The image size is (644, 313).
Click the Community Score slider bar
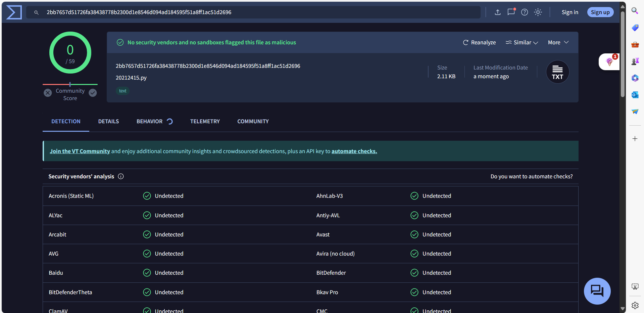point(70,84)
